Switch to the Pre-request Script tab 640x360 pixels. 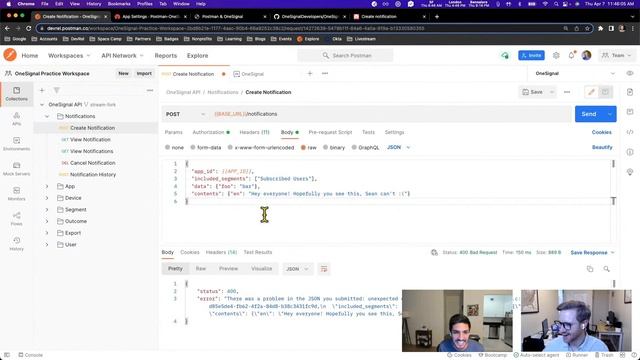(x=330, y=132)
